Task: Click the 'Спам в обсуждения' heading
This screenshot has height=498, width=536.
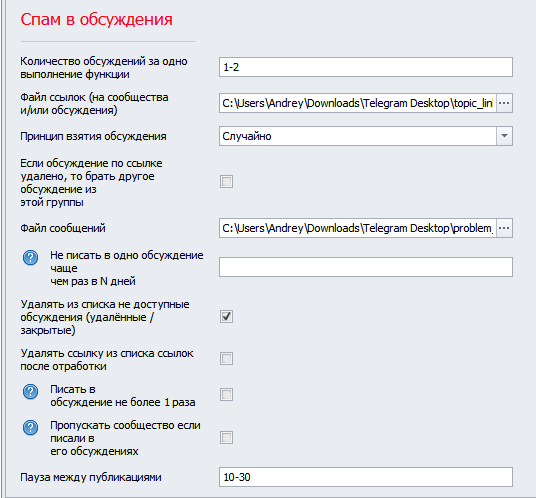Action: coord(97,20)
